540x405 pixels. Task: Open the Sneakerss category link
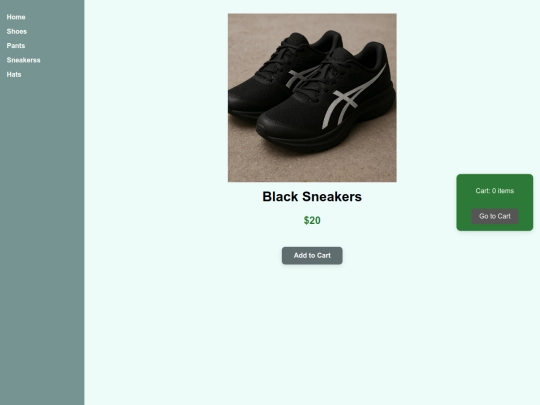23,60
